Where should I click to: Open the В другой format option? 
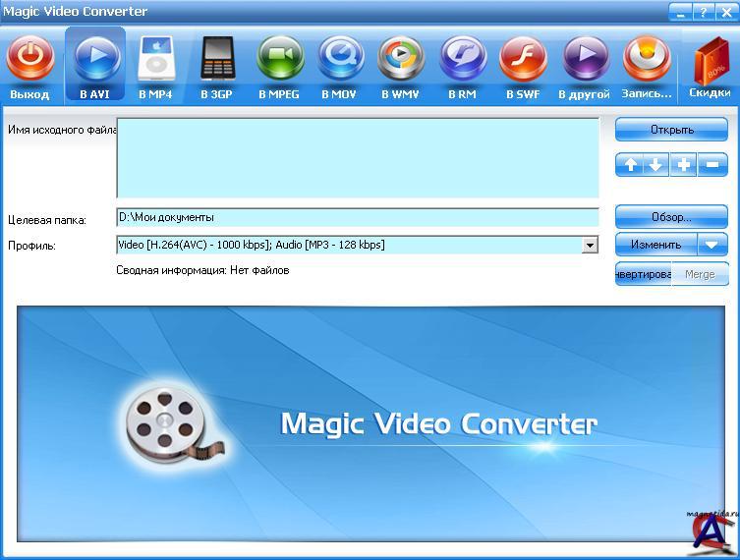585,59
